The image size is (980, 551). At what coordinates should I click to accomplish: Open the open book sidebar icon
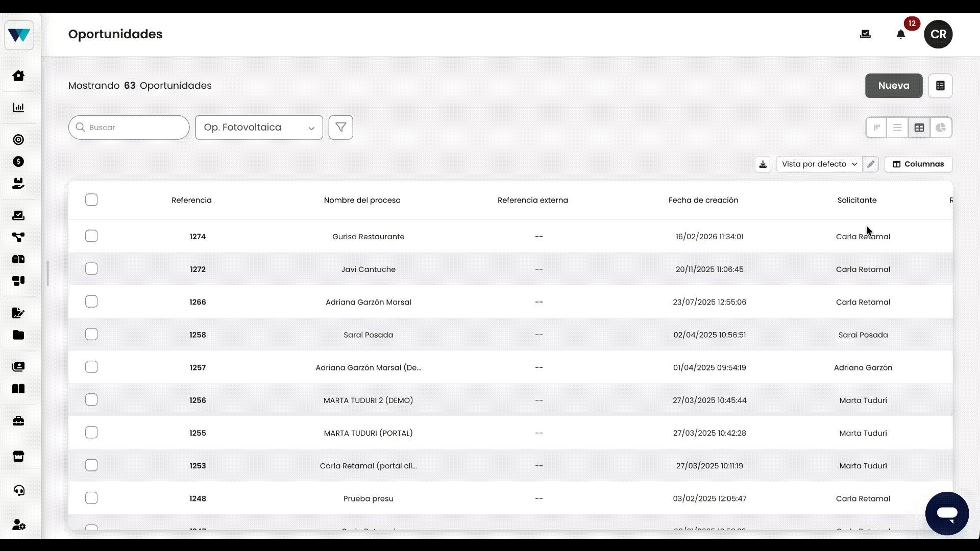coord(18,389)
